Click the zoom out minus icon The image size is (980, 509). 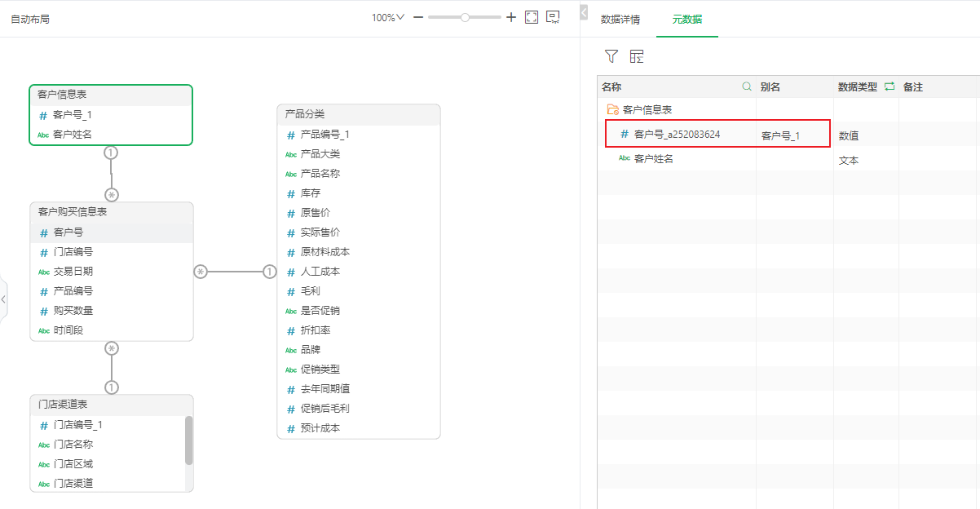tap(418, 17)
